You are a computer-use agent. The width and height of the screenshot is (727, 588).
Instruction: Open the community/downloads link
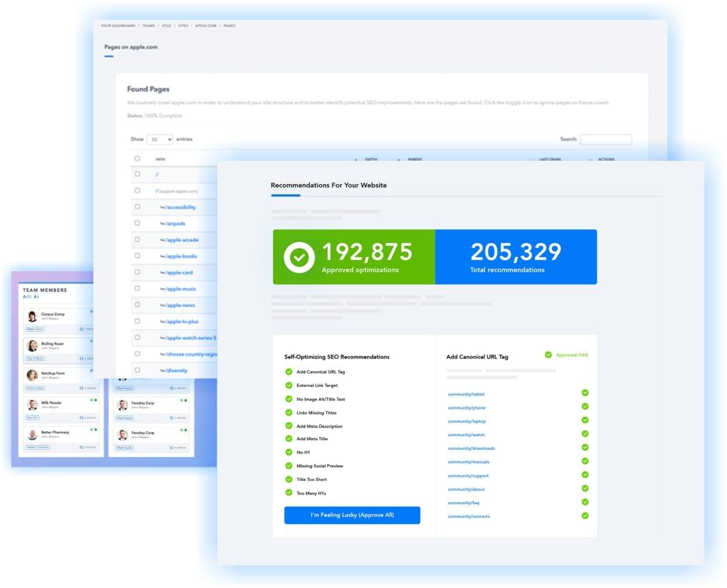coord(471,448)
